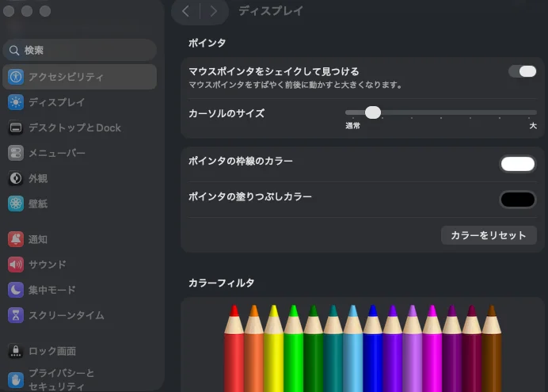Open サウンド settings label
Screen dimensions: 548x392
tap(48, 265)
